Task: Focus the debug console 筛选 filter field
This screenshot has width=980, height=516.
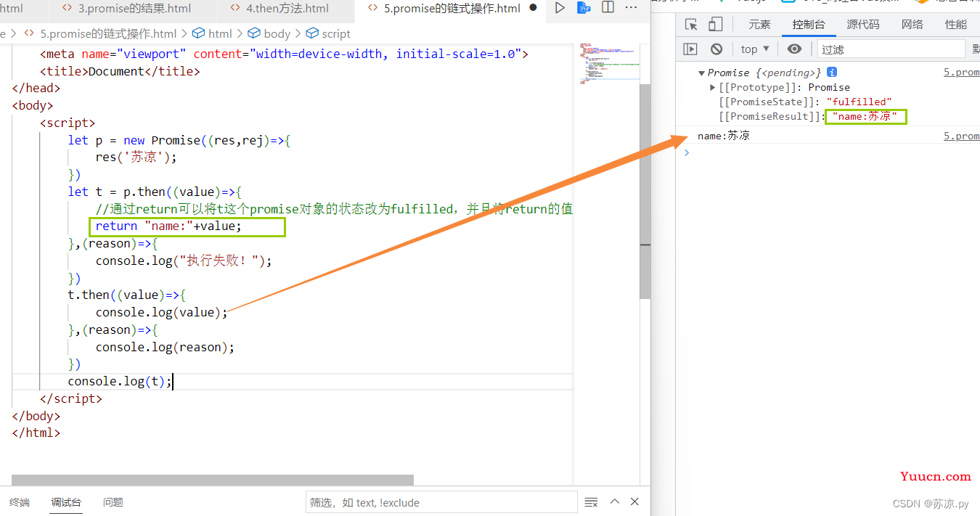Action: (441, 502)
